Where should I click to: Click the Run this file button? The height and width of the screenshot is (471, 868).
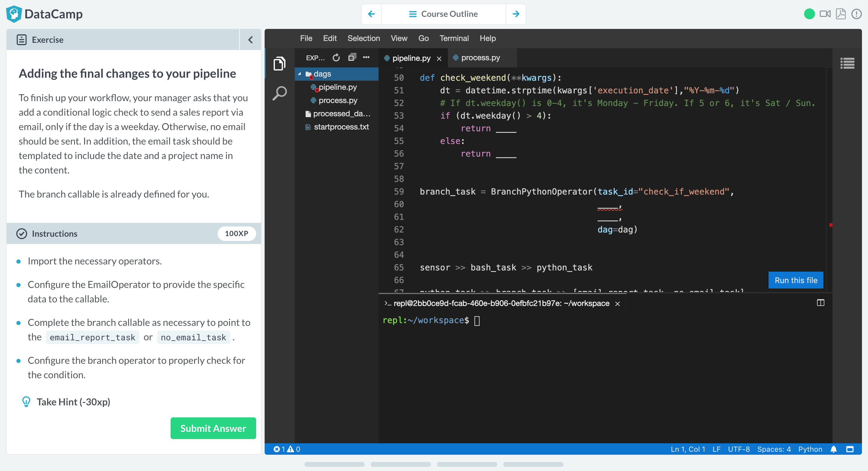tap(795, 280)
